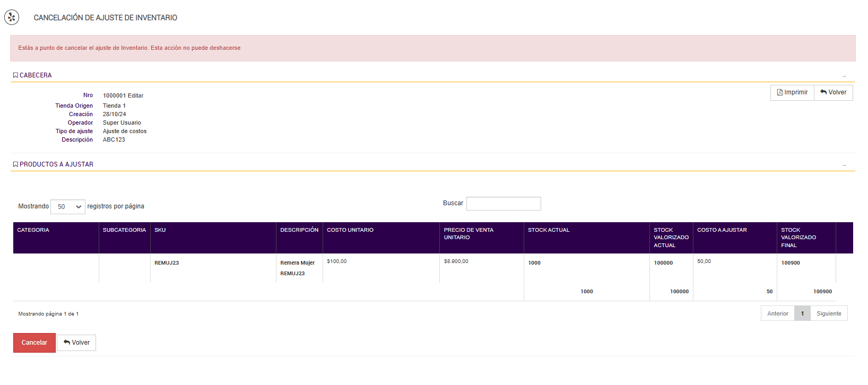Click the app logo icon beside the title
This screenshot has width=868, height=385.
coord(12,17)
